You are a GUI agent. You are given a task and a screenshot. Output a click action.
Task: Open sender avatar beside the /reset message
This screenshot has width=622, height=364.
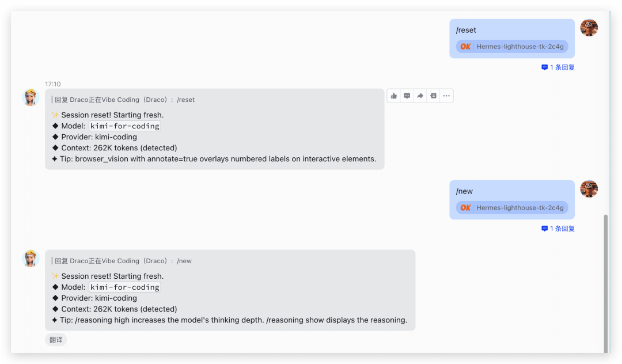pyautogui.click(x=589, y=28)
